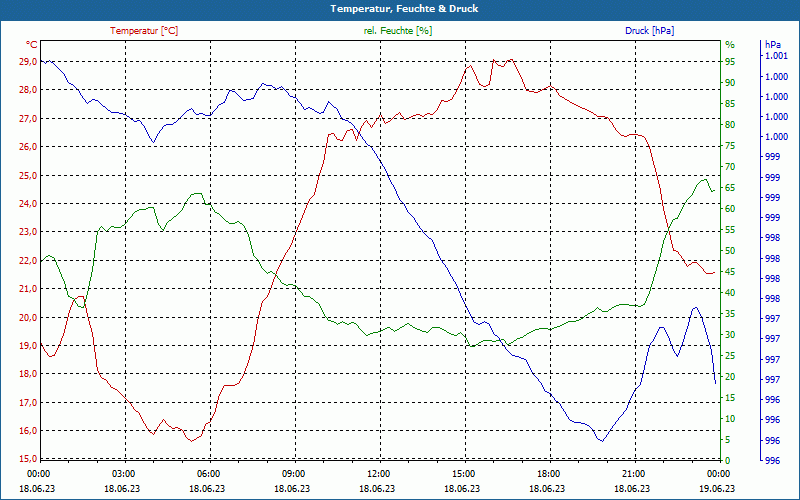Click the '17,0' temperature axis value
This screenshot has height=500, width=800.
coord(28,402)
